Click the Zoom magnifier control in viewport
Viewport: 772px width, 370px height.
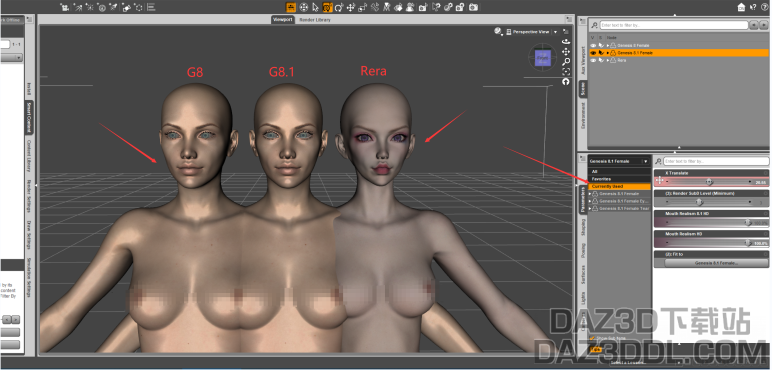(566, 62)
